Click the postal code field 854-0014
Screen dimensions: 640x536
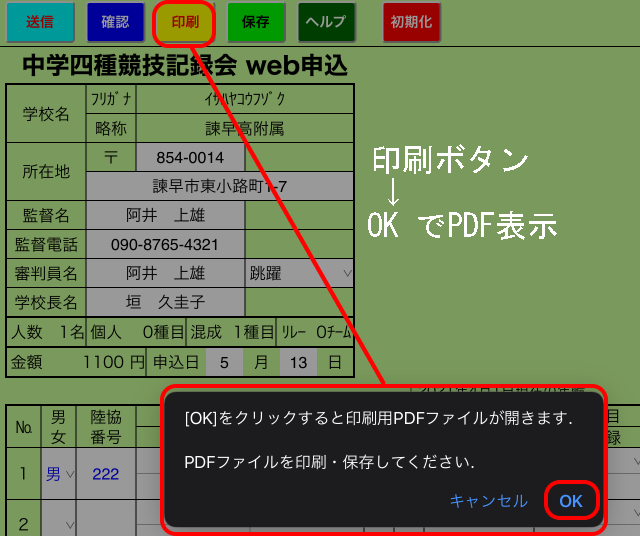190,158
